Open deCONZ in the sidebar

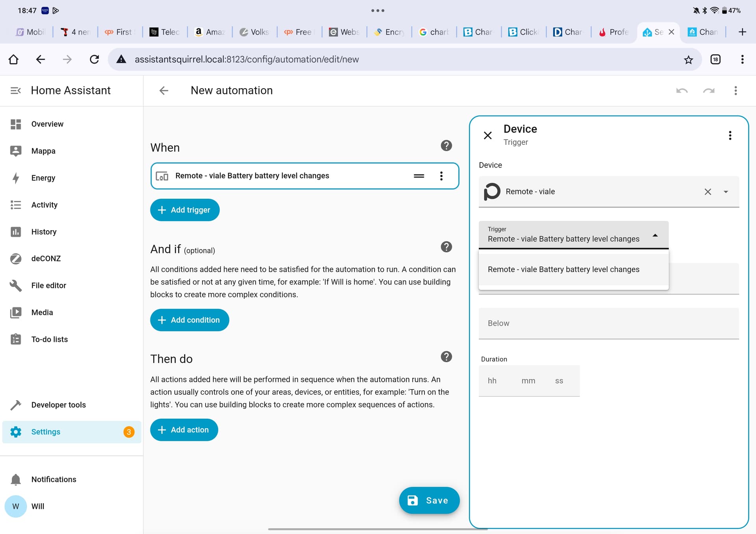46,259
